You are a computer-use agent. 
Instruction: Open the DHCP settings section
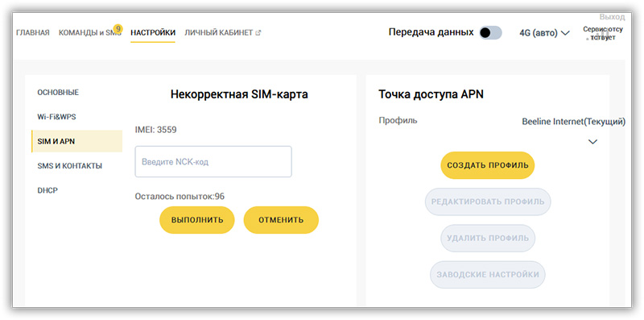[47, 190]
